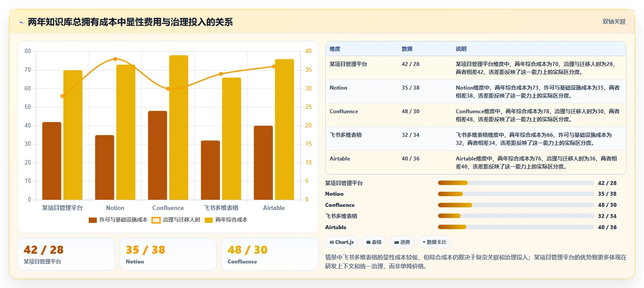
Task: Click the 双轴关联 label in header
Action: [614, 22]
